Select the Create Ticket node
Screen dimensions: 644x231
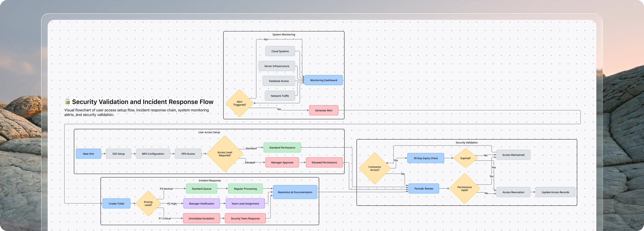tap(116, 204)
